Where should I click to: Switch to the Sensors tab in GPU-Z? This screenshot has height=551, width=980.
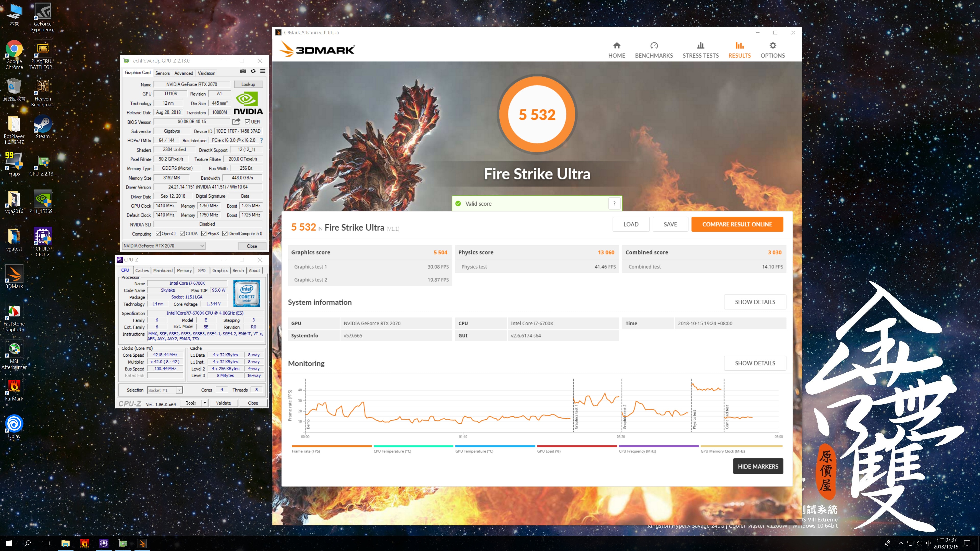click(163, 73)
